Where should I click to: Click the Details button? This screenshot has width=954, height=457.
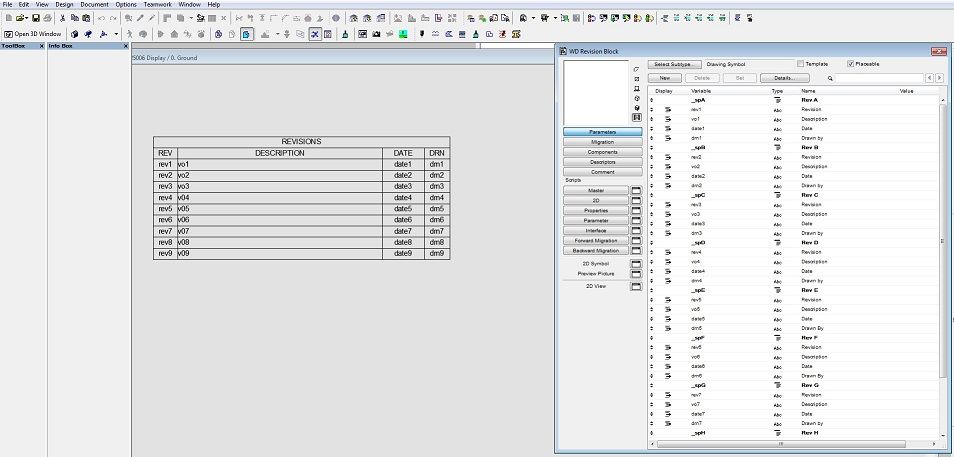[785, 78]
